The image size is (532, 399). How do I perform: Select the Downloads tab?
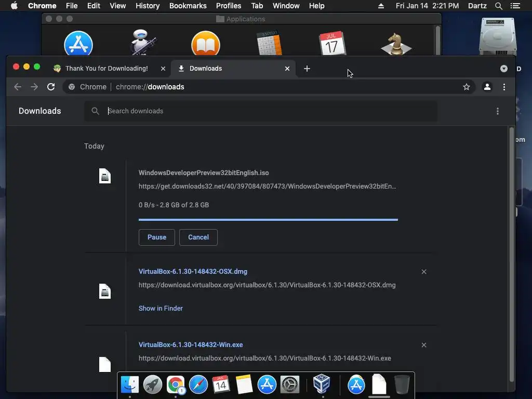click(x=234, y=69)
